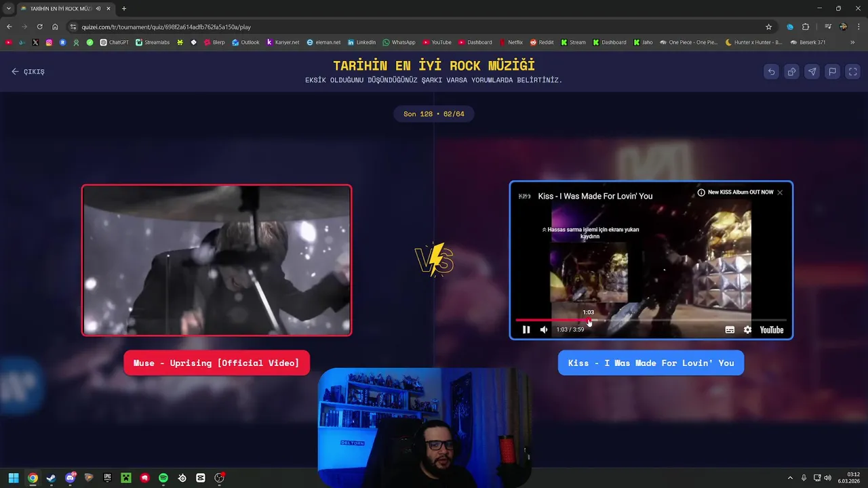Click the share/export icon in quiz toolbar

[791, 72]
